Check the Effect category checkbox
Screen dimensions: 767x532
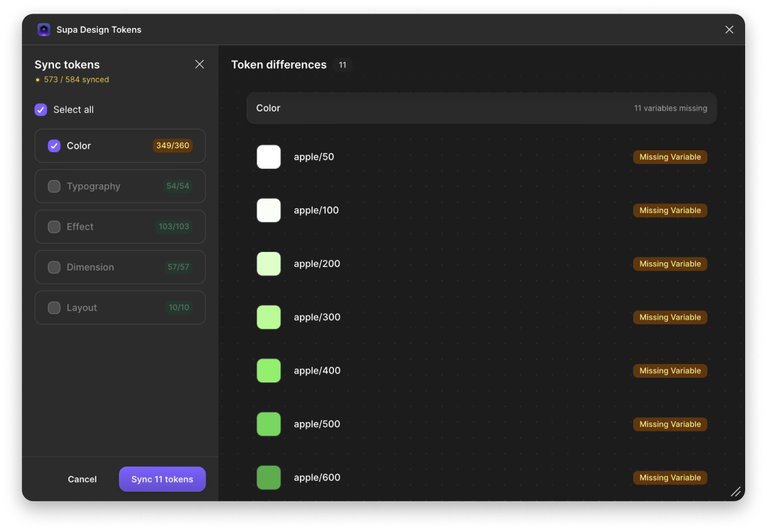[54, 227]
